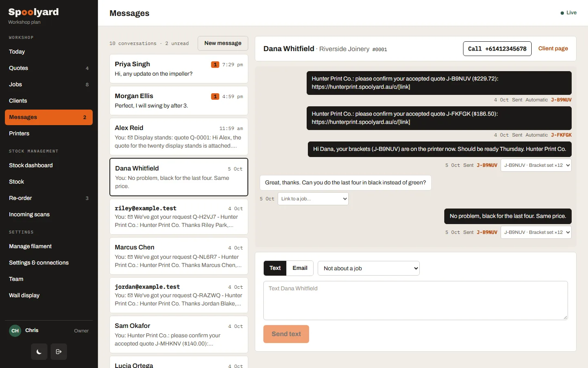Click 'Dana Whitfield' name in conversation header
The width and height of the screenshot is (588, 368).
click(x=289, y=49)
